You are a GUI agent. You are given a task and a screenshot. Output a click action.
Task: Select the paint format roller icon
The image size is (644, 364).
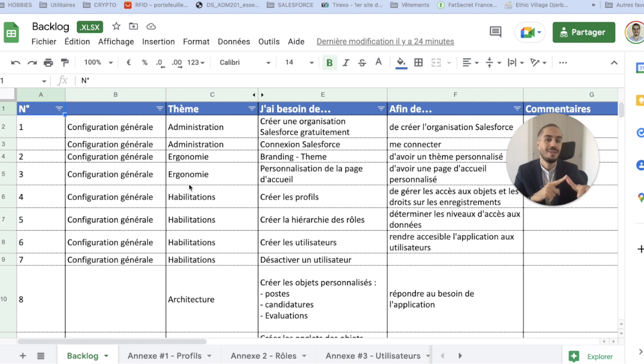point(65,63)
